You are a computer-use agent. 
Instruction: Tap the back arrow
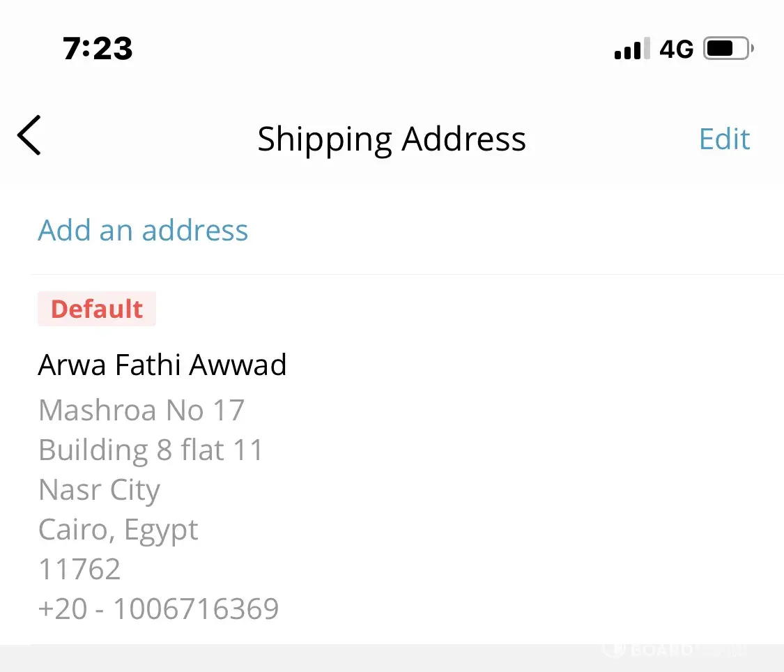pyautogui.click(x=29, y=135)
